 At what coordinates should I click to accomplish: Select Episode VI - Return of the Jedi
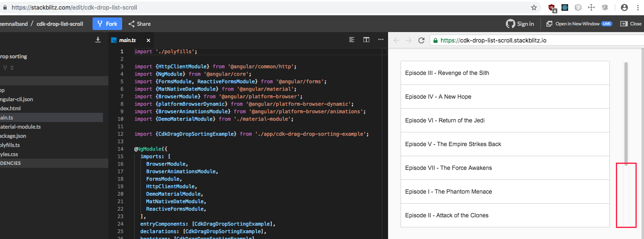pyautogui.click(x=505, y=120)
